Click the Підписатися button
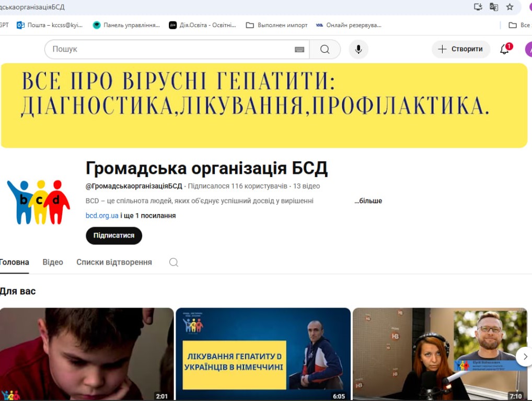The height and width of the screenshot is (401, 532). click(x=114, y=235)
